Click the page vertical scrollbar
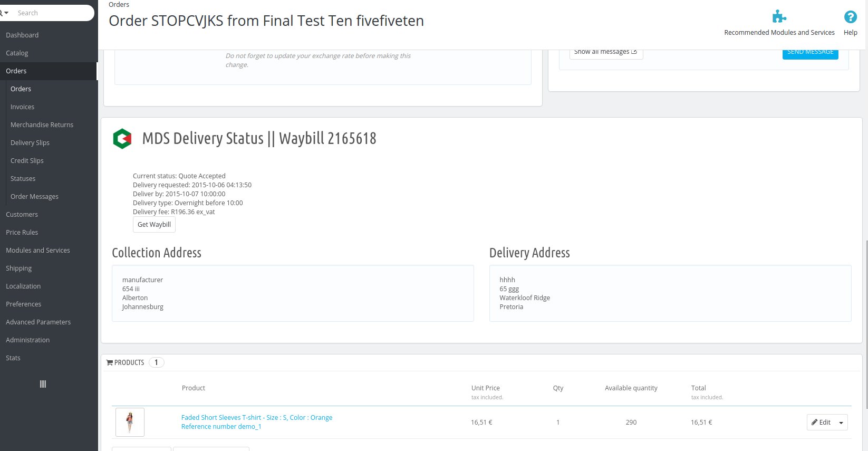Screen dimensions: 868x451 (x=865, y=324)
